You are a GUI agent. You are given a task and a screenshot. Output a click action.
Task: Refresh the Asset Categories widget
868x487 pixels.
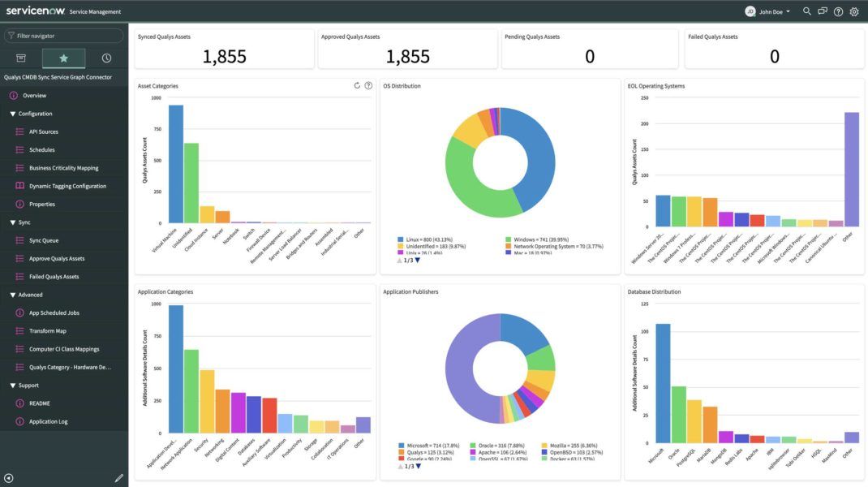pos(357,85)
